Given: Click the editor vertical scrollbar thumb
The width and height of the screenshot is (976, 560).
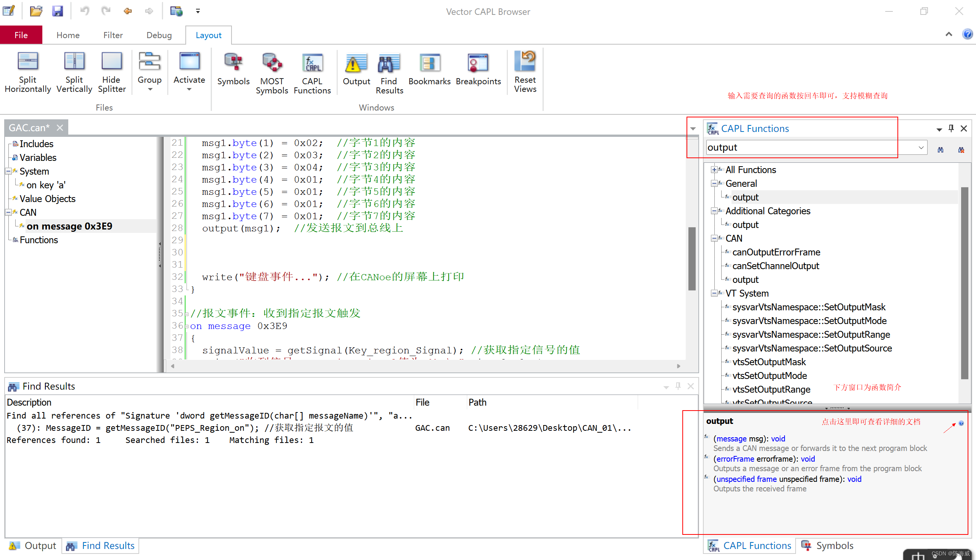Looking at the screenshot, I should (x=692, y=258).
